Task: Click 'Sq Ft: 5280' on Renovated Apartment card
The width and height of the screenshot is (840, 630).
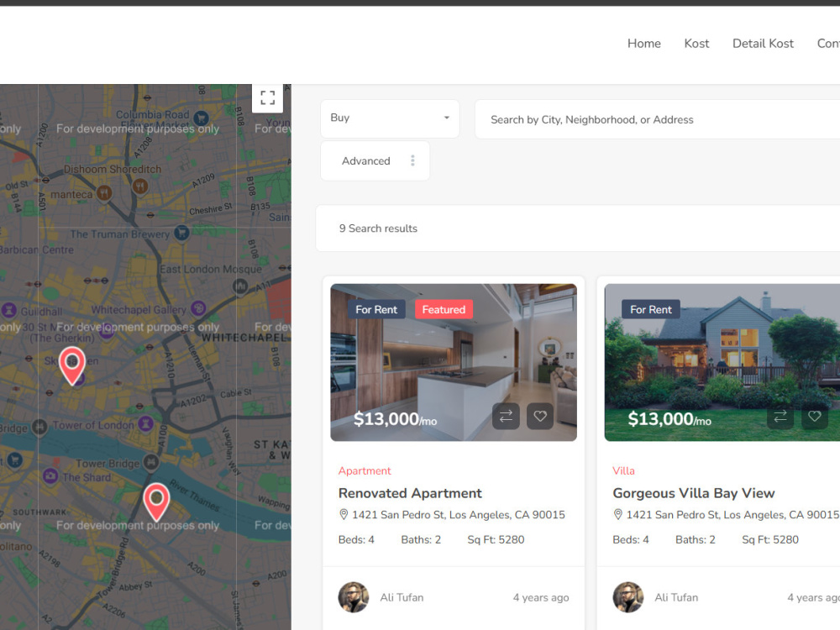Action: coord(496,539)
